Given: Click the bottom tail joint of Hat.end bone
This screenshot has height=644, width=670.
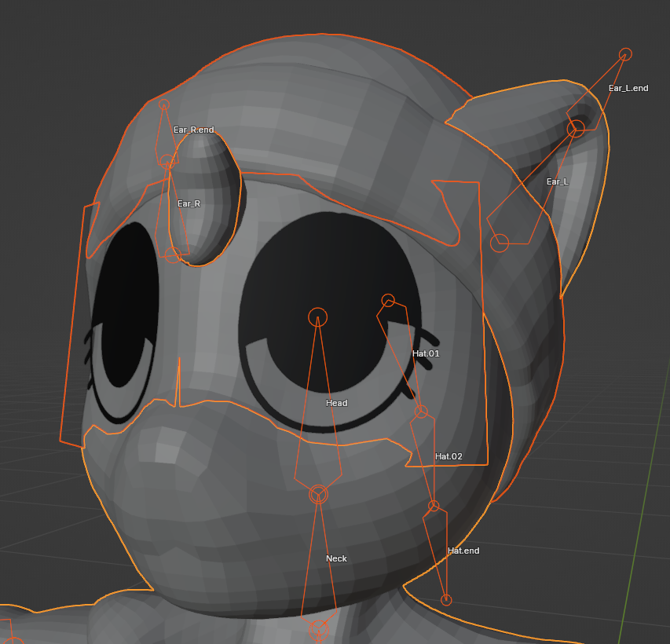Looking at the screenshot, I should (446, 600).
